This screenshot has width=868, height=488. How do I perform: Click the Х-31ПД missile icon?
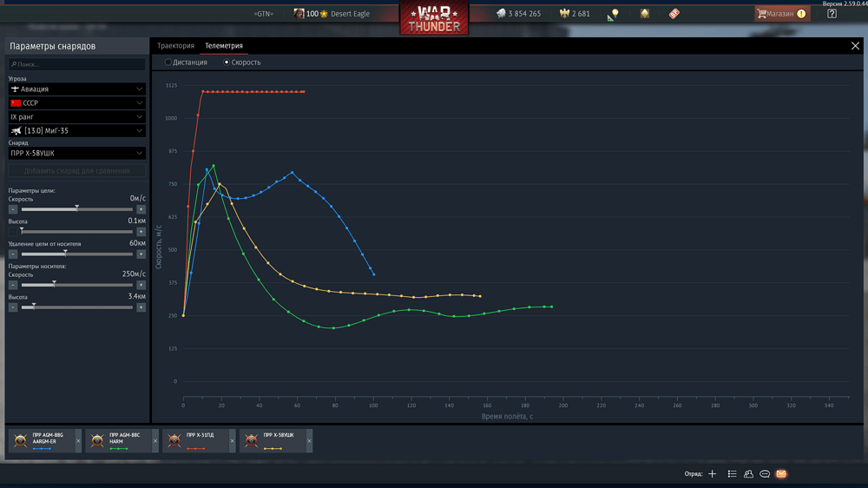click(x=174, y=440)
